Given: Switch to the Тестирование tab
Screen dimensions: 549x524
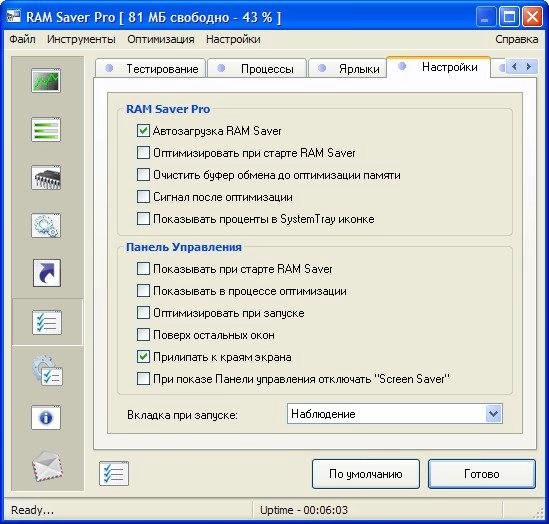Looking at the screenshot, I should click(151, 68).
